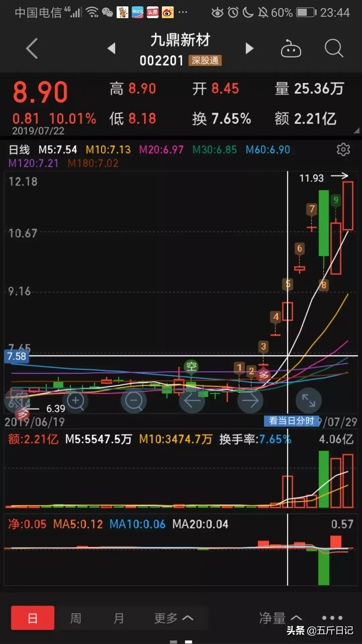This screenshot has height=644, width=362.
Task: Tap the 7.58 crosshair price tag
Action: pos(16,356)
